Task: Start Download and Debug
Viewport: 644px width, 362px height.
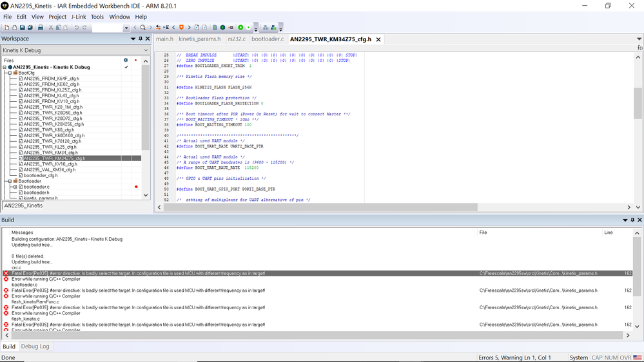Action: [x=240, y=28]
